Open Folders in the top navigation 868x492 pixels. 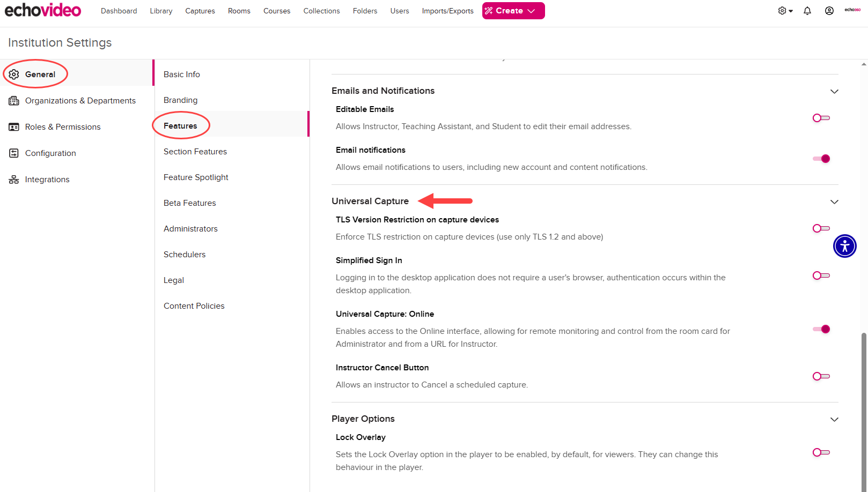click(365, 11)
